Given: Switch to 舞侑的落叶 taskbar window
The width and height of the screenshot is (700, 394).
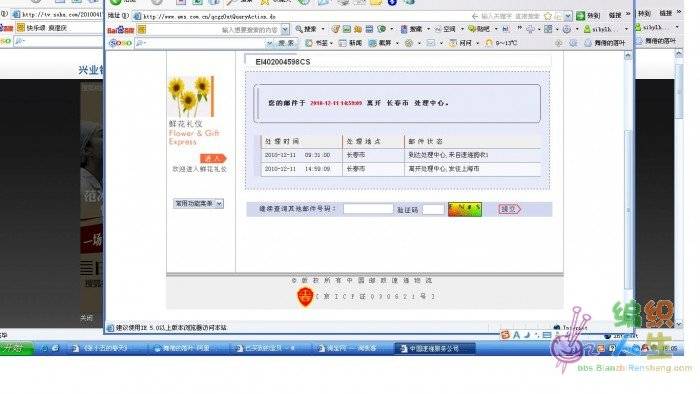Looking at the screenshot, I should [x=187, y=348].
